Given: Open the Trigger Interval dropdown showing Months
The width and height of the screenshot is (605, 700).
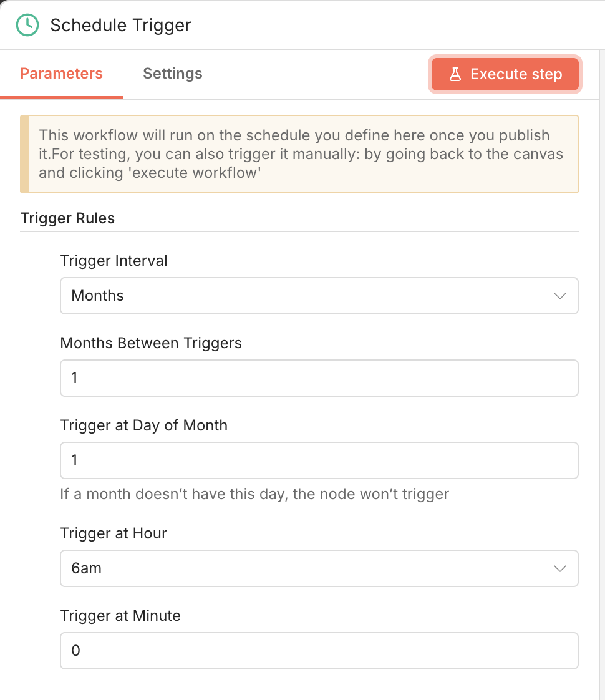Looking at the screenshot, I should click(306, 296).
